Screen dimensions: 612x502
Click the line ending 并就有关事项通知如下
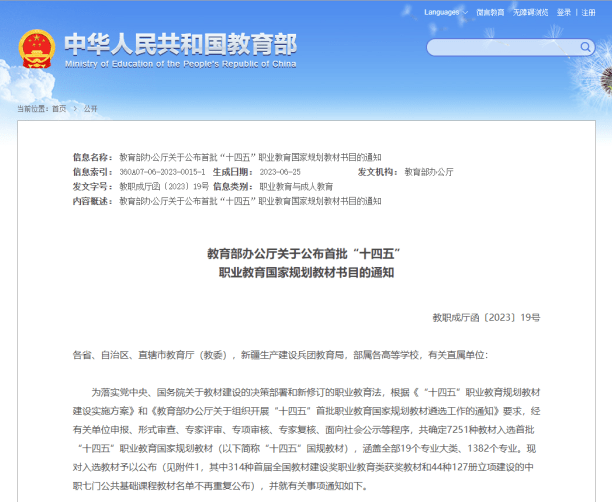[221, 486]
